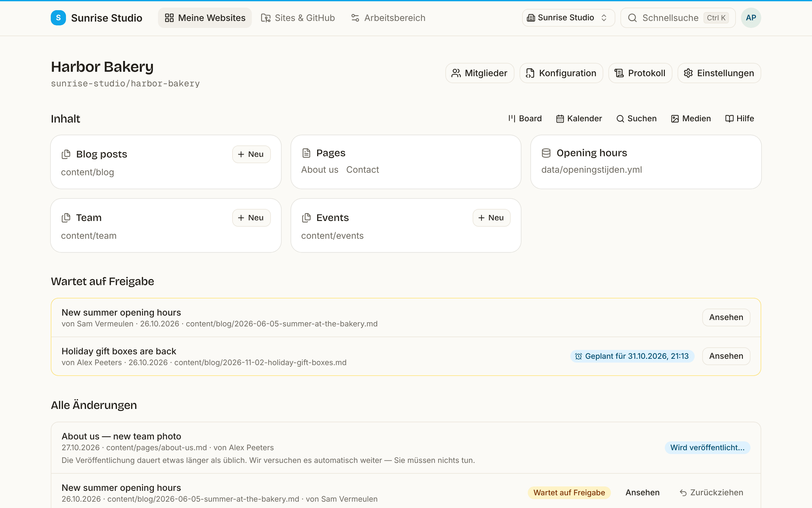
Task: Open the Kalender view
Action: [579, 119]
